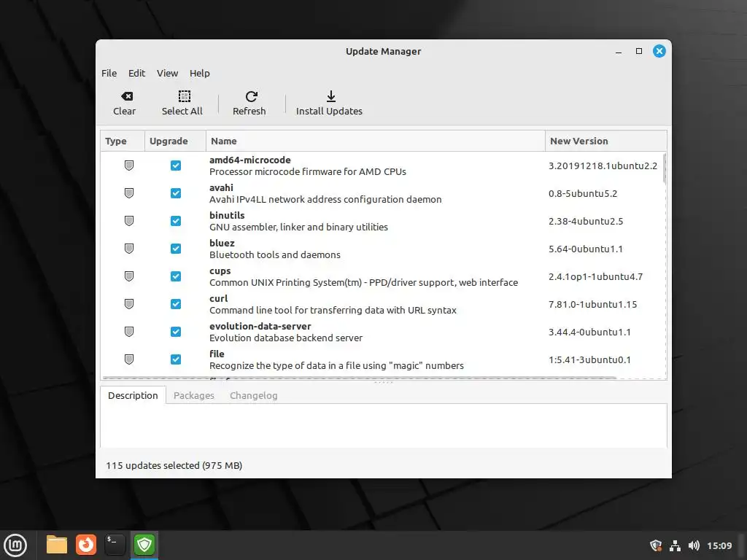Click version 5.64-0ubuntu1.1
747x560 pixels.
(586, 249)
